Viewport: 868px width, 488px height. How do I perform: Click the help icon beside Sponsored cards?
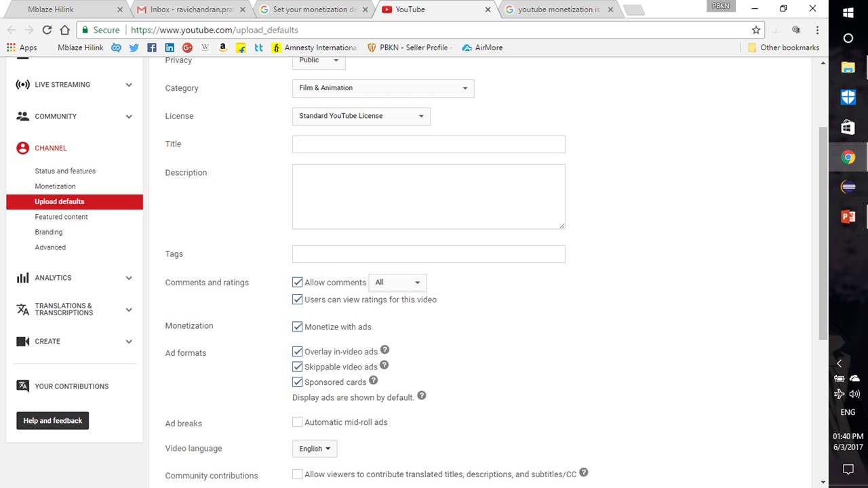pos(373,381)
